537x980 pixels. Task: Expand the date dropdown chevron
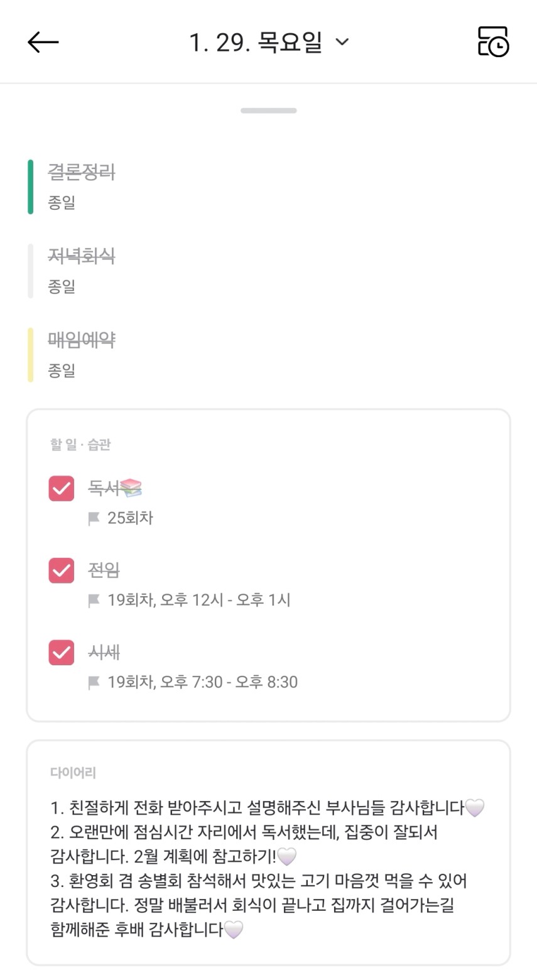342,42
